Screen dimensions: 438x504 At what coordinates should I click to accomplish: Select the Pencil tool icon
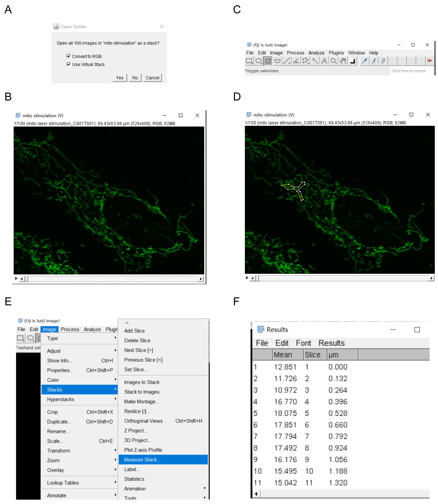click(x=383, y=61)
